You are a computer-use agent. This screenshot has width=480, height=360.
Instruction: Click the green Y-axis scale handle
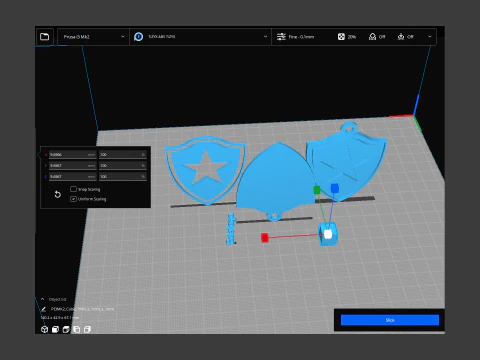(317, 190)
